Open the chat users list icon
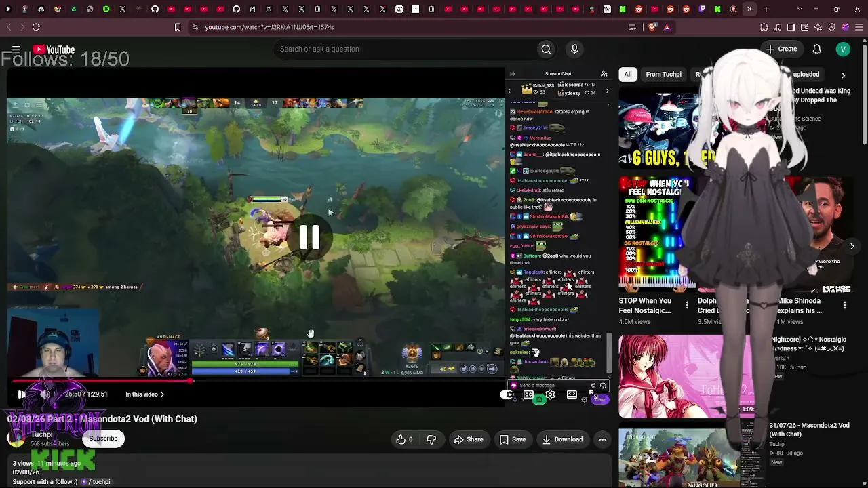This screenshot has width=868, height=488. click(604, 74)
